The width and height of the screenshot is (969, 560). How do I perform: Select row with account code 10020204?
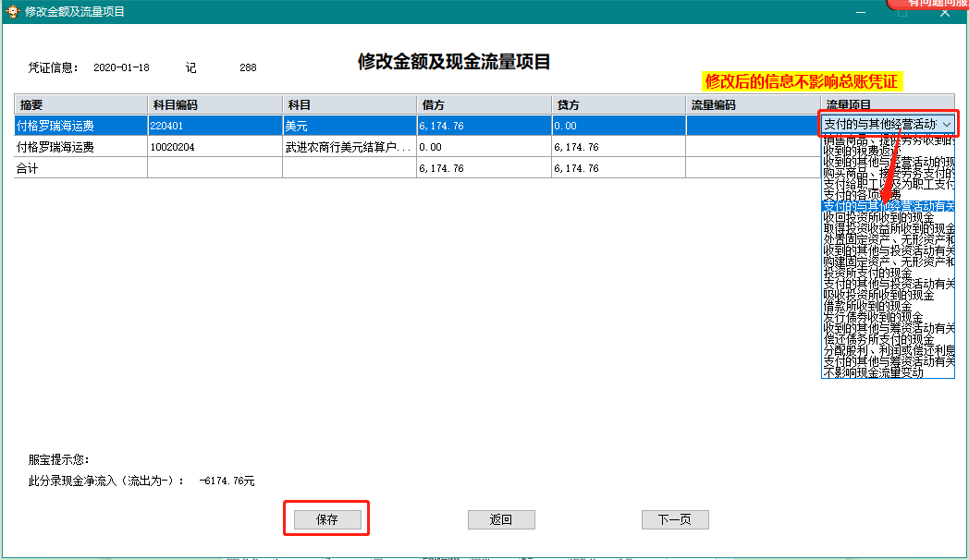(214, 147)
